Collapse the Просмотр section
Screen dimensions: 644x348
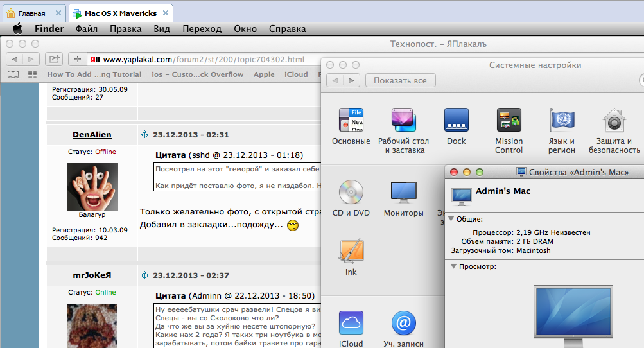tap(453, 266)
